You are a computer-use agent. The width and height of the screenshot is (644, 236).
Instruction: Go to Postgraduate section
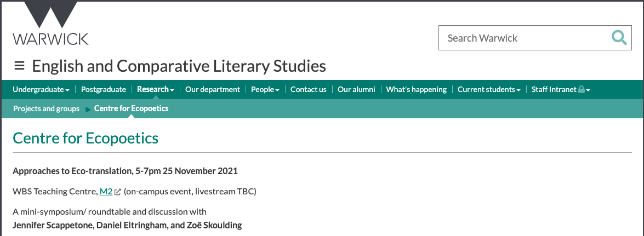104,89
